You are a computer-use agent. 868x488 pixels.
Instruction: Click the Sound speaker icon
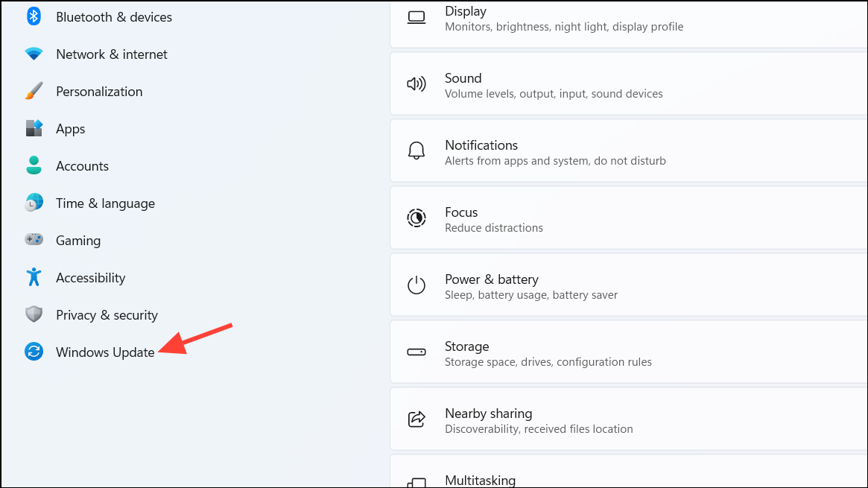416,83
